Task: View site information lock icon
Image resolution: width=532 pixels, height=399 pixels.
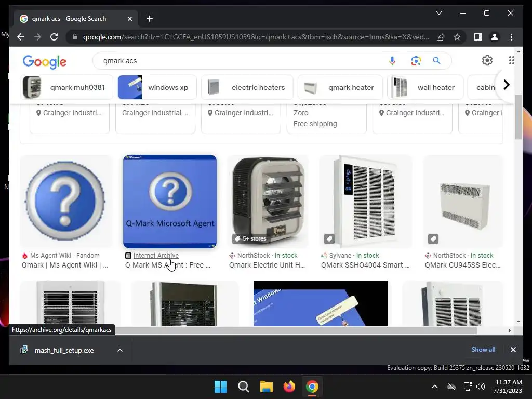Action: click(75, 37)
